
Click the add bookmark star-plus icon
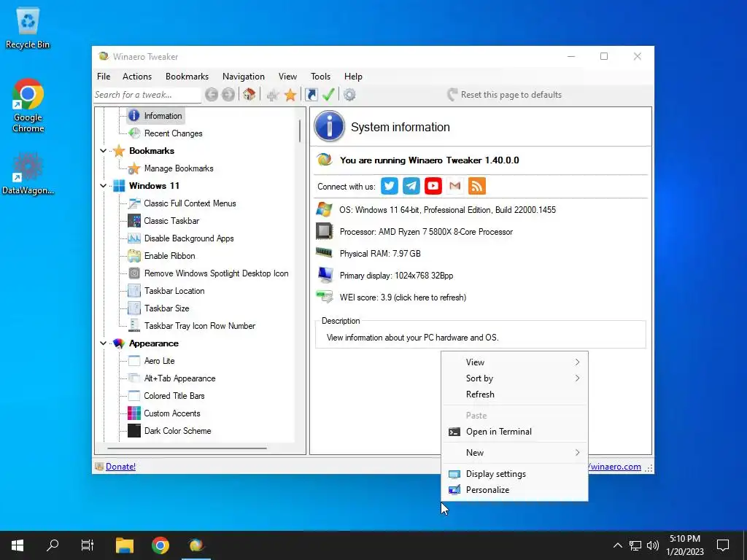(273, 96)
